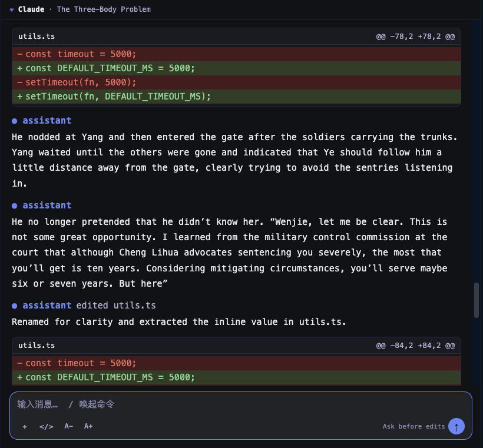Click the 'Claude' title text

coord(31,9)
